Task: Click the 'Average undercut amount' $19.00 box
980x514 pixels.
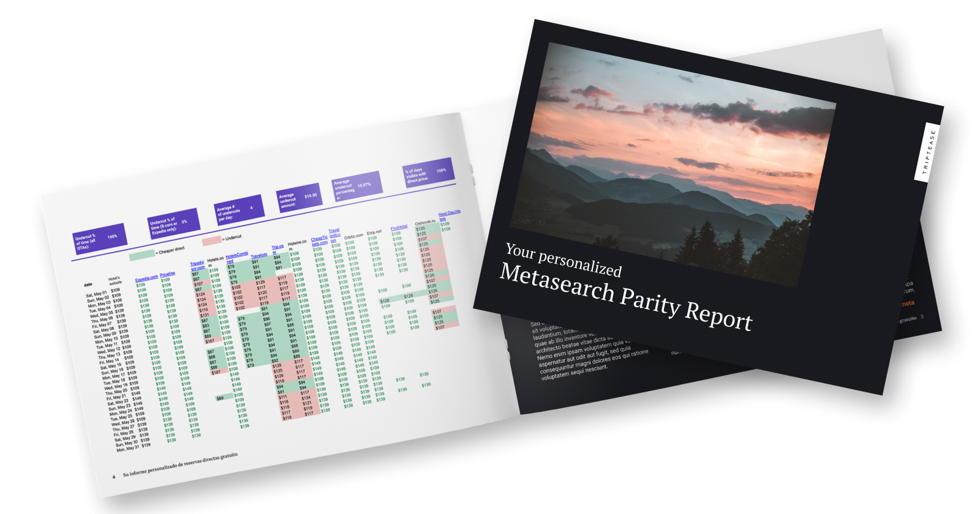Action: [x=299, y=197]
